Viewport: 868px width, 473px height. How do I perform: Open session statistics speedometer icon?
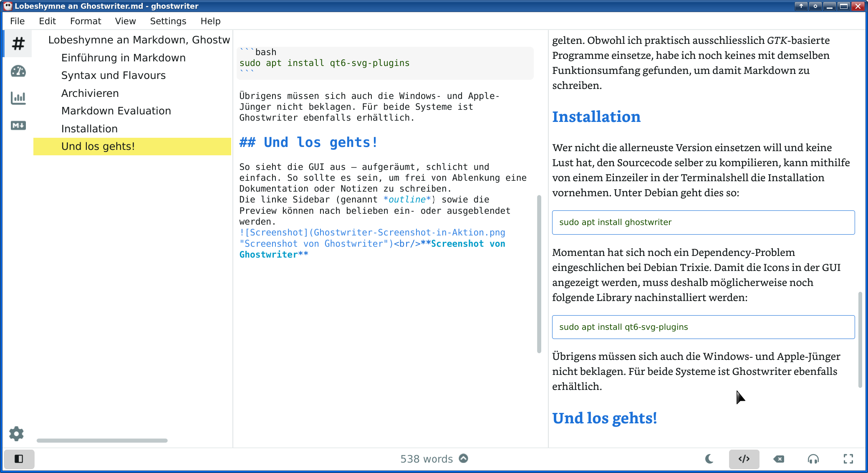(18, 71)
